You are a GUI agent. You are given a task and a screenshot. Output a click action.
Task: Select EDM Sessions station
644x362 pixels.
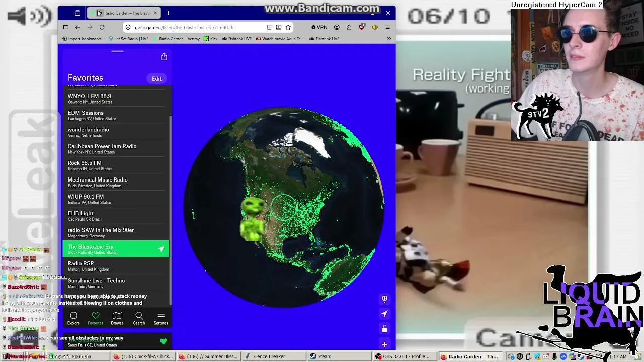[x=116, y=115]
